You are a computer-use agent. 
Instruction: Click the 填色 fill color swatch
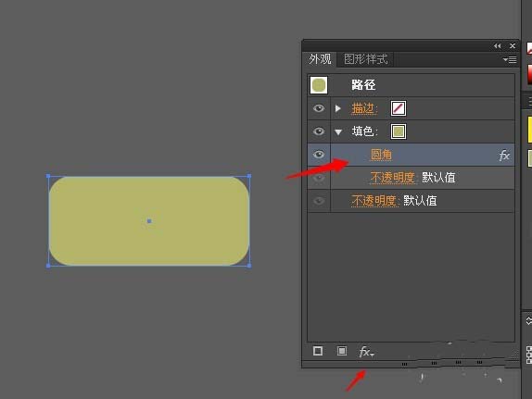pyautogui.click(x=399, y=131)
